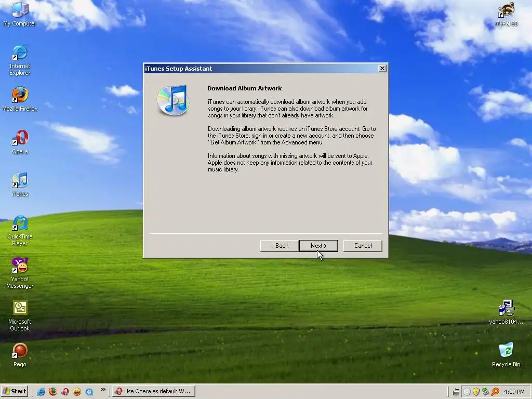The image size is (532, 399).
Task: Click the on-screen keyboard taskbar icon
Action: (456, 392)
